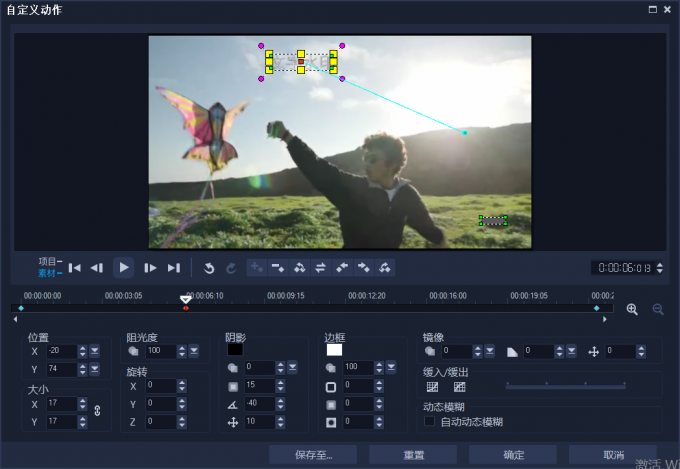Click the 边框 size field beside square outline icon
The image size is (680, 469).
click(358, 385)
